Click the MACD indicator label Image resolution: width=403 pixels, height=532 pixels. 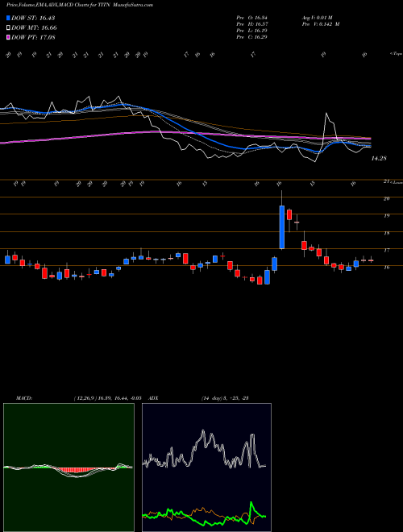tap(23, 398)
